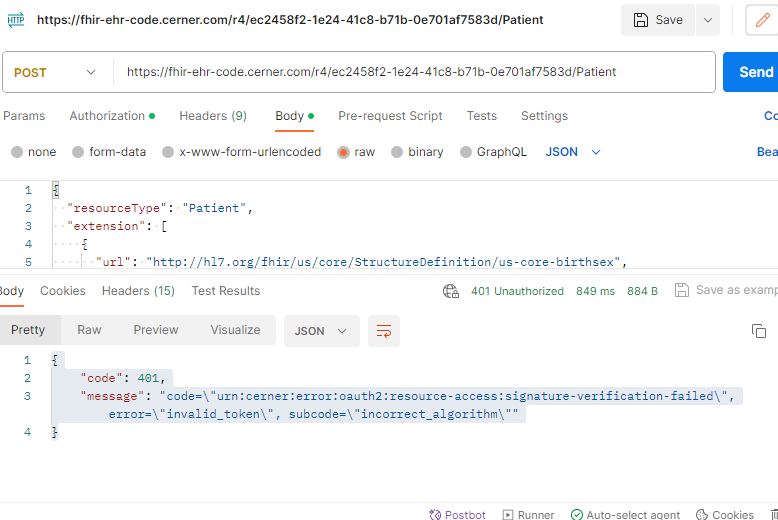
Task: Select the none body type radio
Action: (17, 152)
